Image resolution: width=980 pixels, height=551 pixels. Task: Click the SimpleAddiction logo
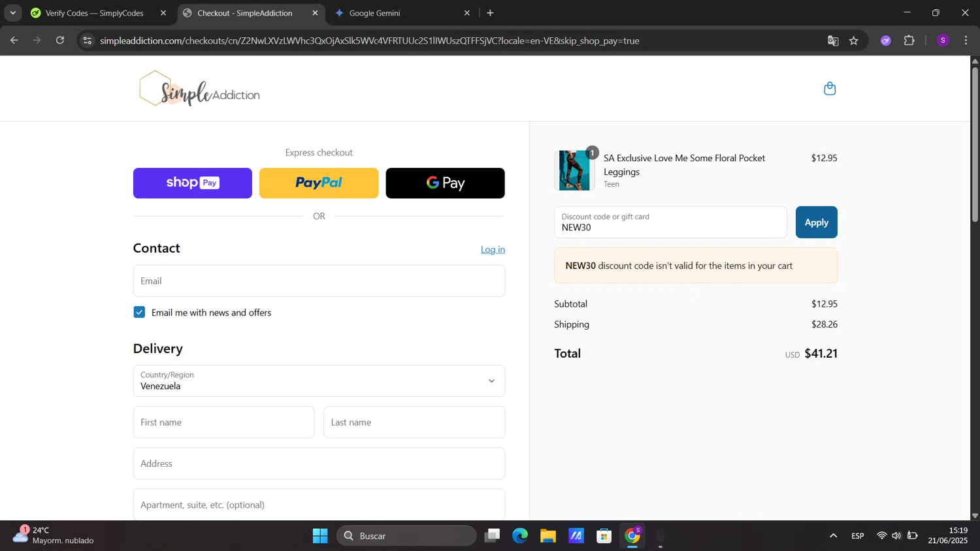click(x=199, y=89)
